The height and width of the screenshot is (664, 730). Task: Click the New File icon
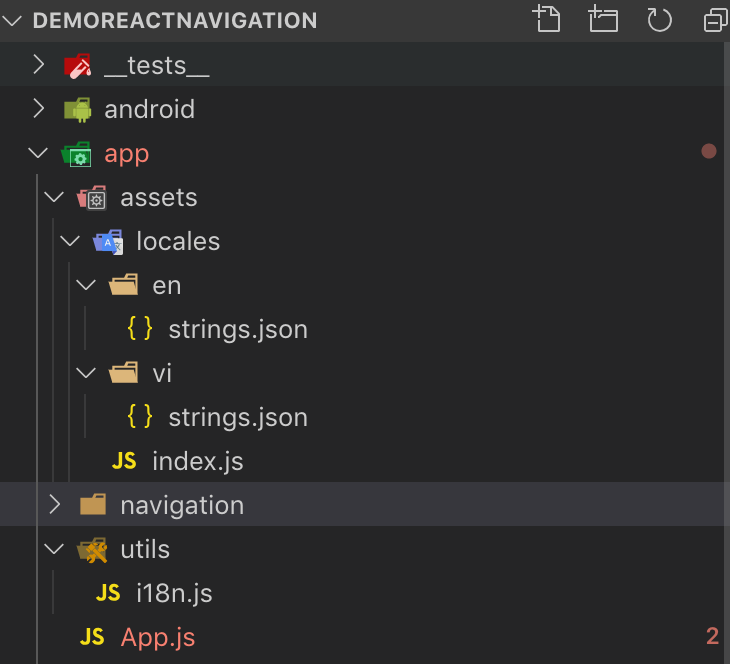click(547, 19)
